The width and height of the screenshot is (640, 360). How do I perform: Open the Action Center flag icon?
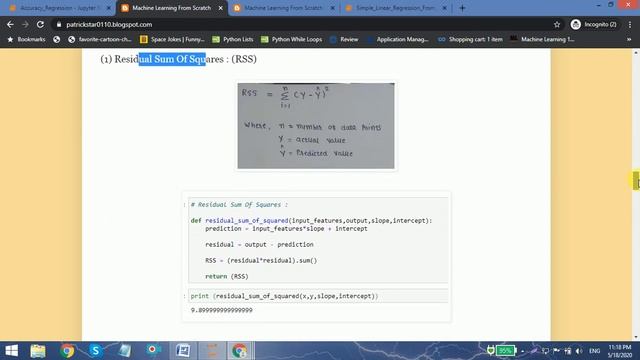(556, 351)
